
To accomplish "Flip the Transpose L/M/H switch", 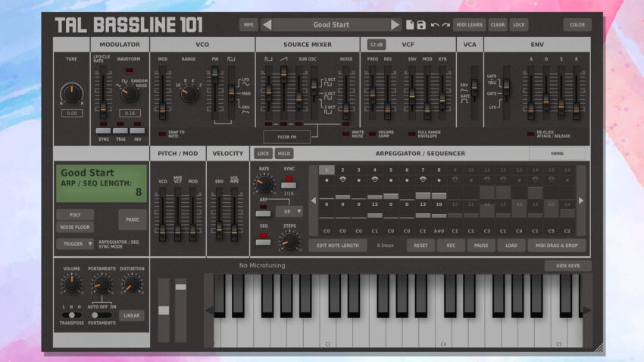I will click(71, 315).
